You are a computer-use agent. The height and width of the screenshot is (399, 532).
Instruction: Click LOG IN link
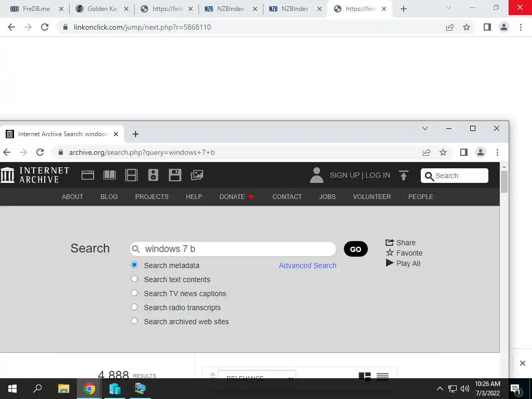378,175
